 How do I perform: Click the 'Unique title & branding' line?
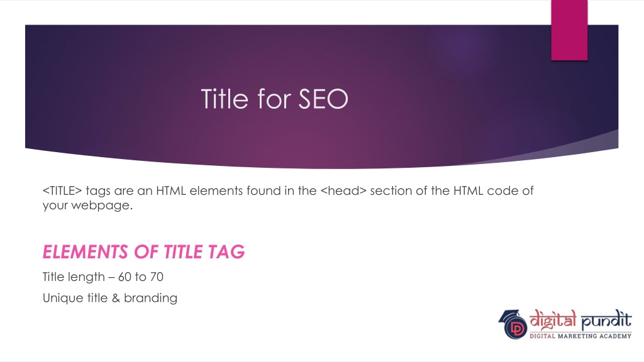(x=110, y=298)
